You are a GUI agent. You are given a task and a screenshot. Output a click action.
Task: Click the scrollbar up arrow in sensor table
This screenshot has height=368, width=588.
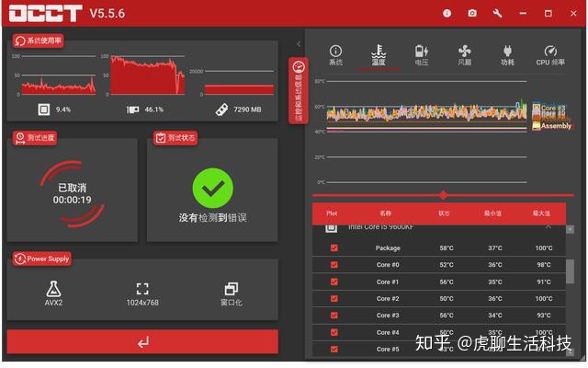point(570,229)
